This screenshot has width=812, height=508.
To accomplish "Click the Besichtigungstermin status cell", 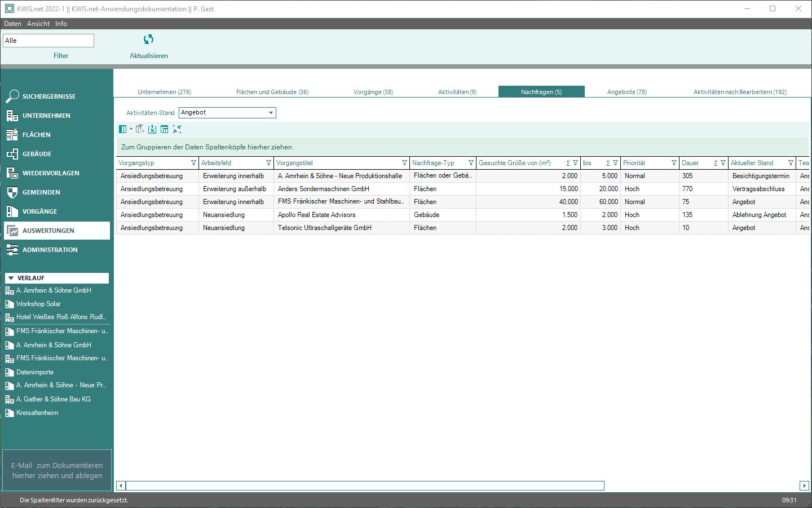I will [x=762, y=176].
